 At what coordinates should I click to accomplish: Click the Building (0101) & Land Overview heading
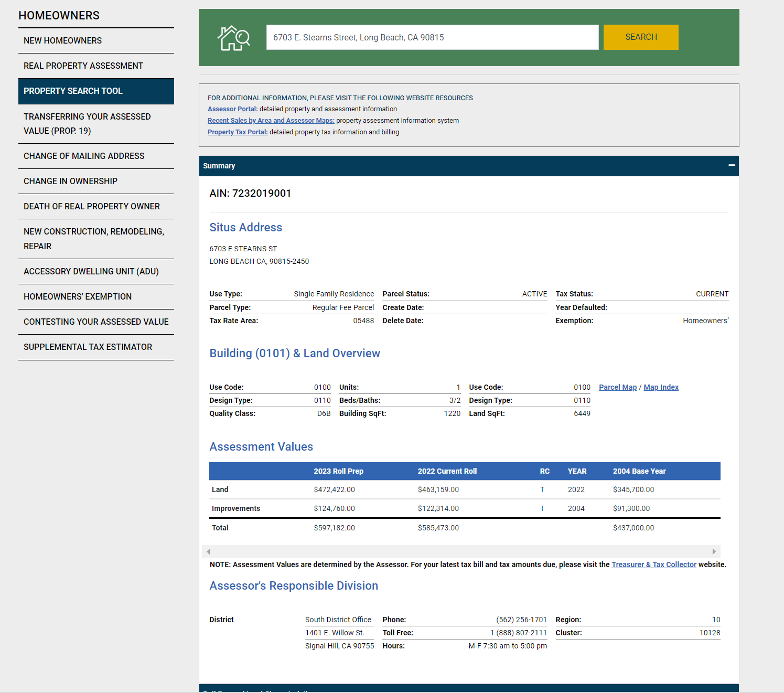[x=295, y=353]
